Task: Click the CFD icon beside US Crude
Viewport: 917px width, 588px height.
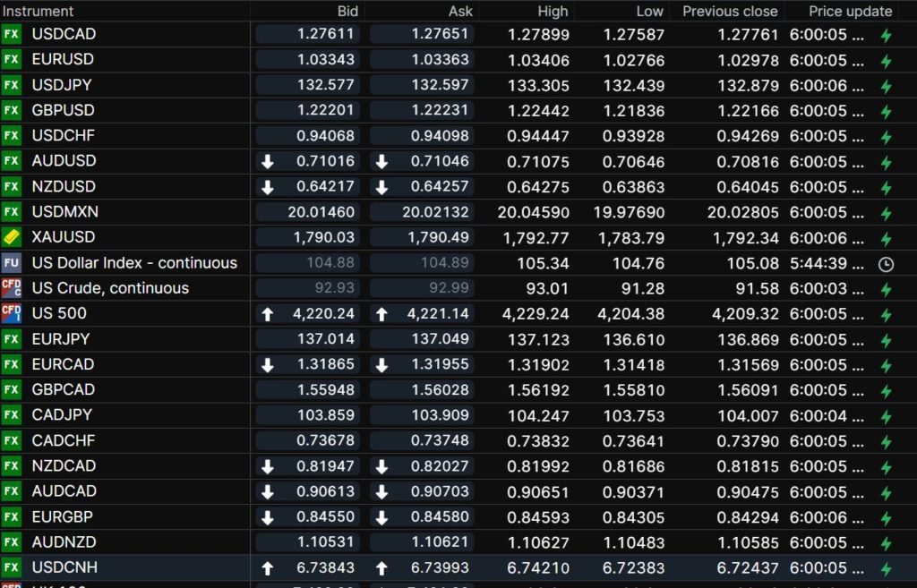Action: click(x=12, y=288)
